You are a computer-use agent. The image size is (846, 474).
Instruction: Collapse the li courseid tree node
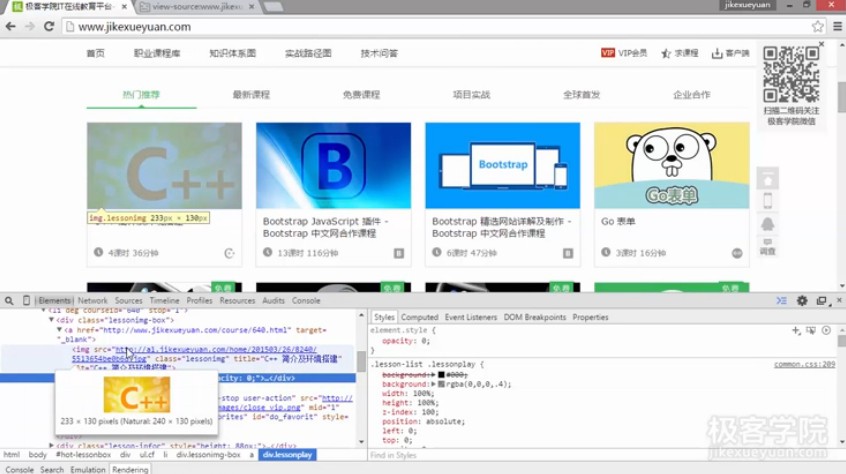point(44,311)
